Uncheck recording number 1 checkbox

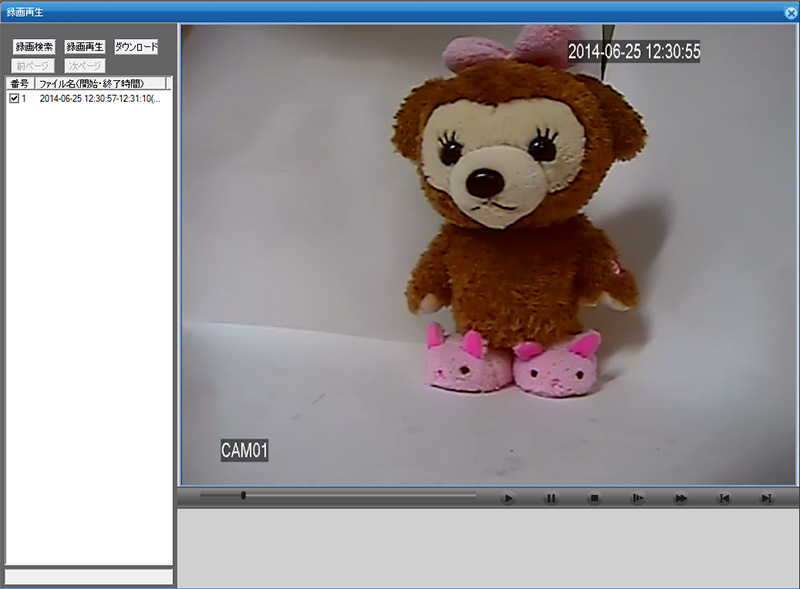[14, 99]
